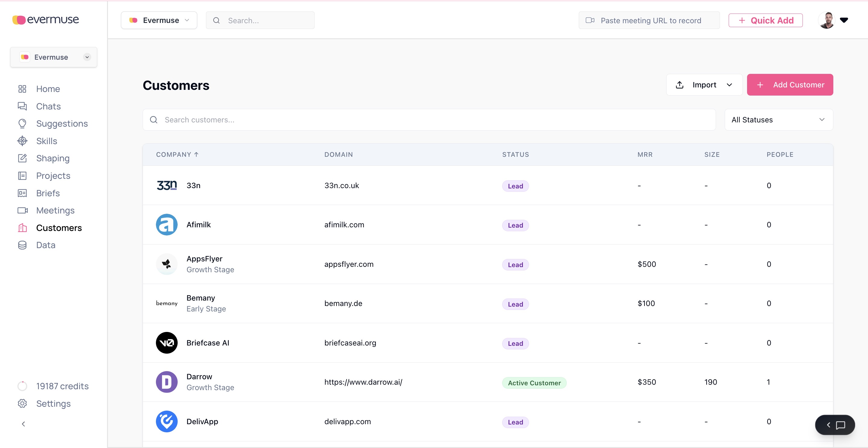Viewport: 868px width, 448px height.
Task: Click the Status column header
Action: tap(515, 155)
